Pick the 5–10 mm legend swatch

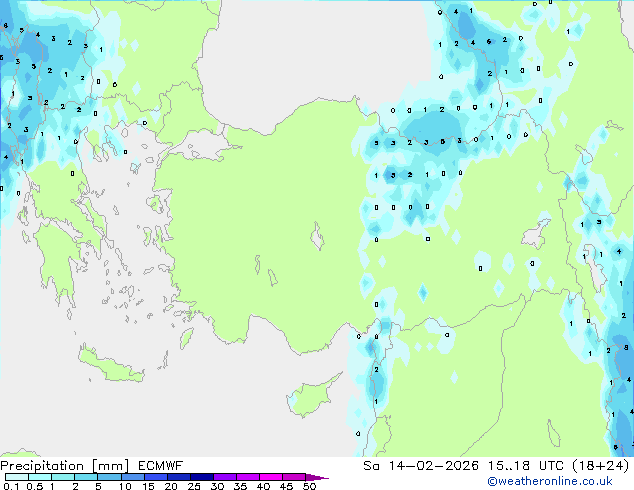pos(110,477)
